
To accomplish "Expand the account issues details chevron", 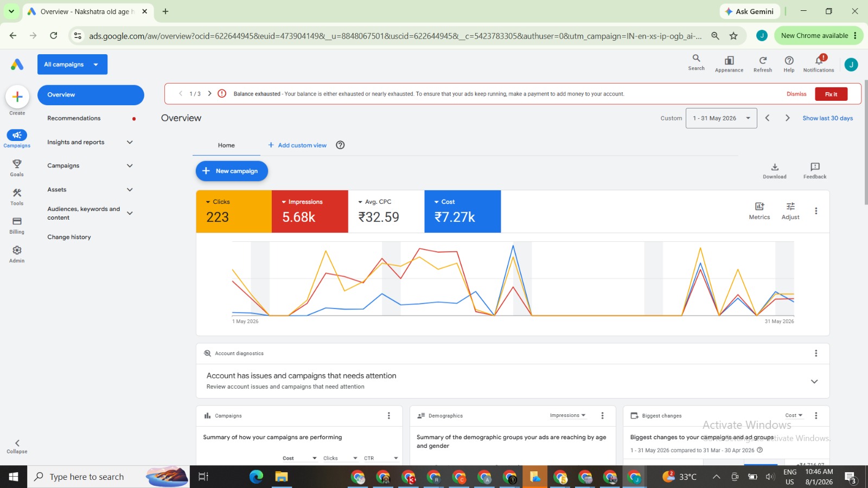I will click(814, 382).
